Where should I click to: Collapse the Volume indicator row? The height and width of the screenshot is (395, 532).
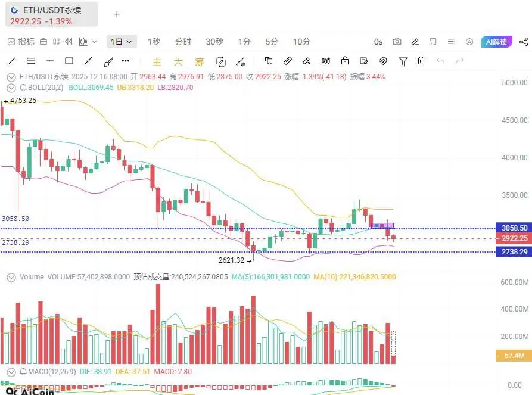(x=11, y=278)
